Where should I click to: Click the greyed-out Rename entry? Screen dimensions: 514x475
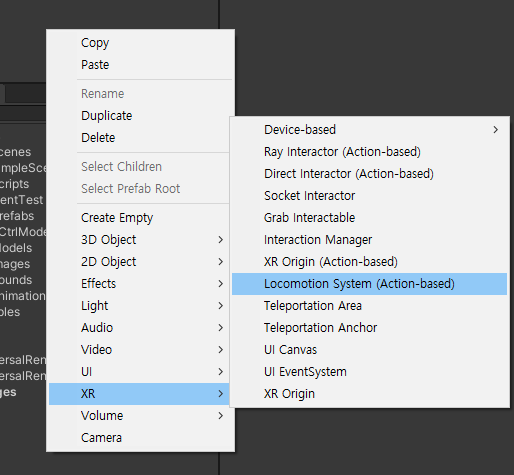tap(140, 94)
